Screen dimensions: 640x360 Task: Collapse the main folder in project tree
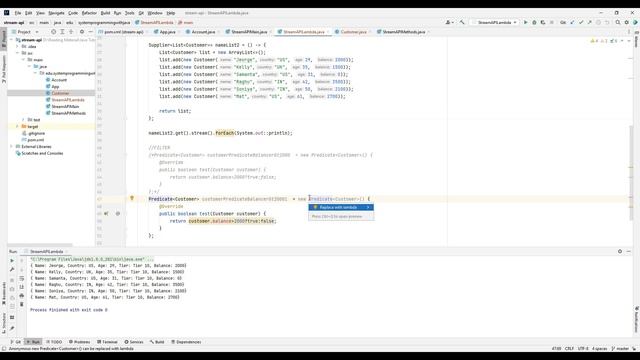23,60
